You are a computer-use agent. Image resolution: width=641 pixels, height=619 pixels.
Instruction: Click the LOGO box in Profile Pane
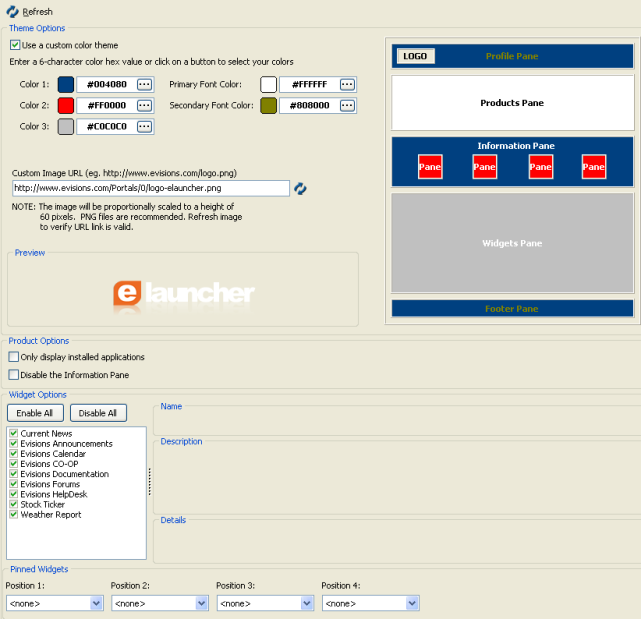pyautogui.click(x=415, y=56)
